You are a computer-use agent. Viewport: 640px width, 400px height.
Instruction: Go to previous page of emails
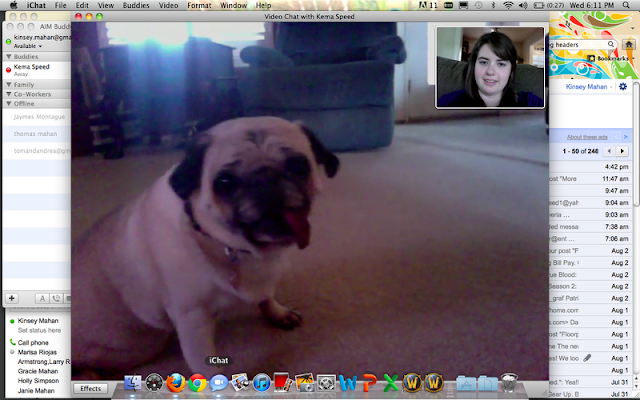[609, 151]
